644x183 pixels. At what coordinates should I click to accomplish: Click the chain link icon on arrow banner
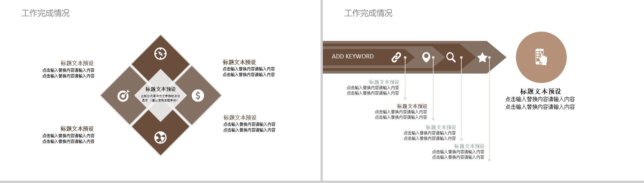396,57
